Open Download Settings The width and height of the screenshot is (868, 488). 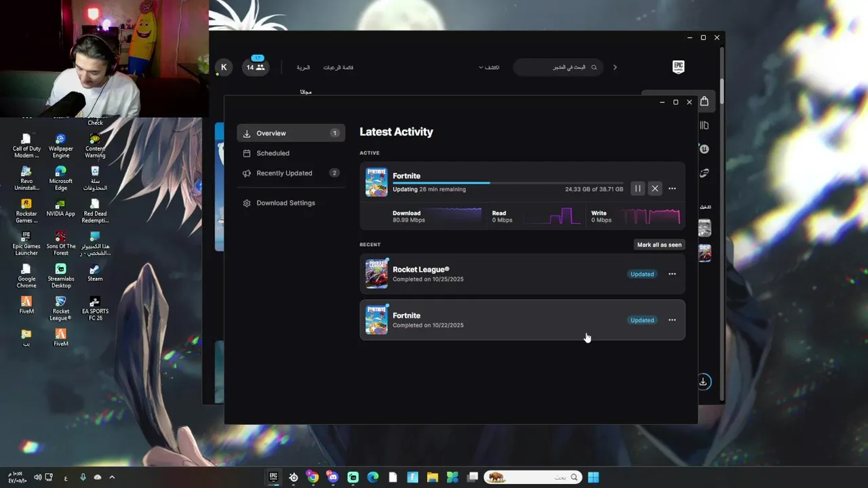pos(291,203)
